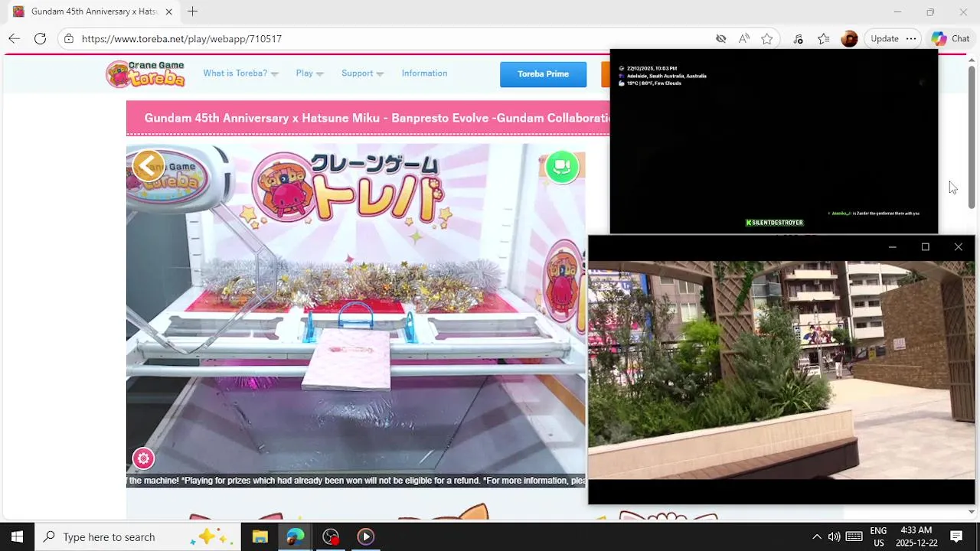Open a new browser tab
Screen dimensions: 980x551
[x=192, y=11]
